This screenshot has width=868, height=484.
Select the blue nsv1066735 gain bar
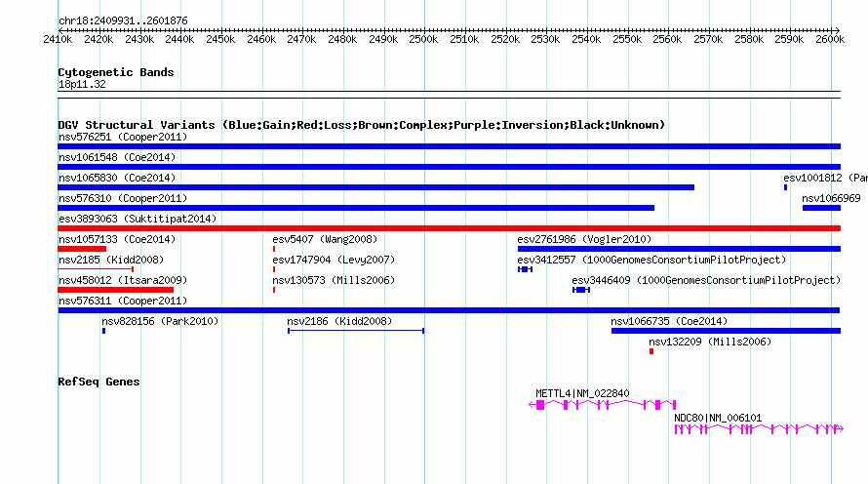click(x=726, y=331)
